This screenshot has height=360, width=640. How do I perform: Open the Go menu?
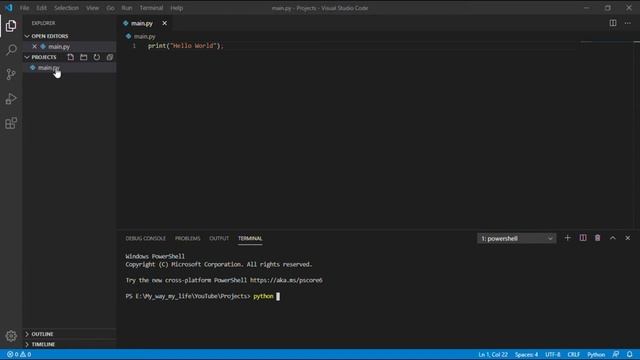click(x=110, y=8)
